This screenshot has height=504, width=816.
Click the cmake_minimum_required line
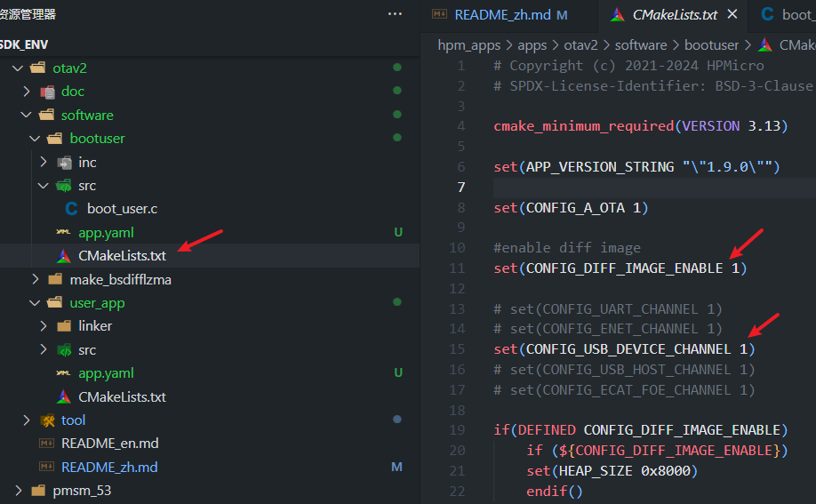(640, 126)
